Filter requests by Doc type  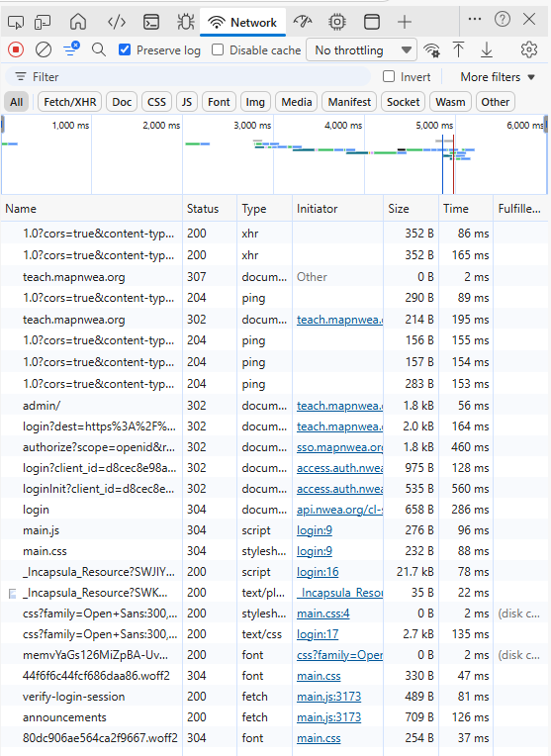(122, 102)
